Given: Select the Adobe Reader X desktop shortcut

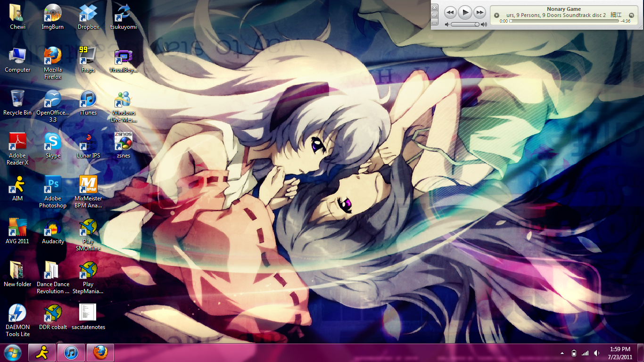Looking at the screenshot, I should coord(17,149).
